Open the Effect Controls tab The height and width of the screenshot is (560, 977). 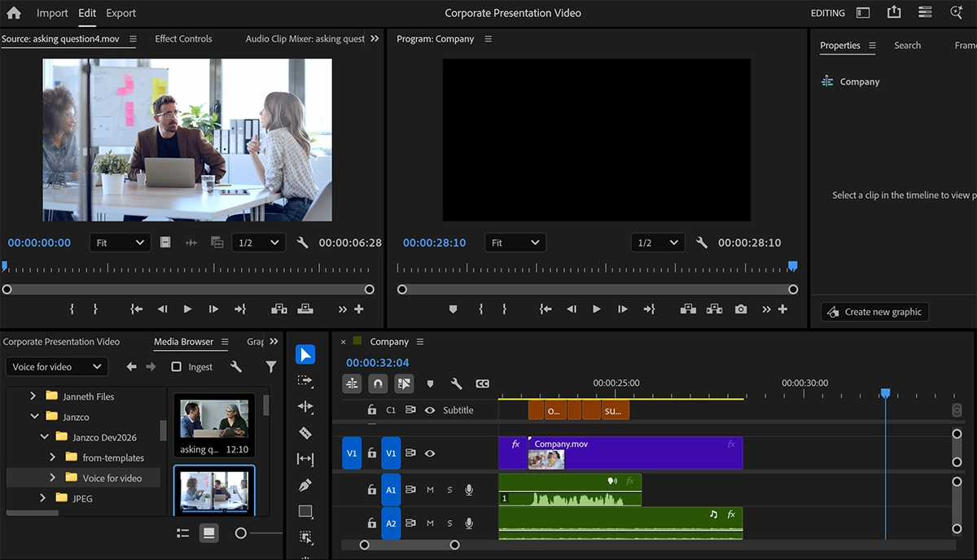coord(183,38)
